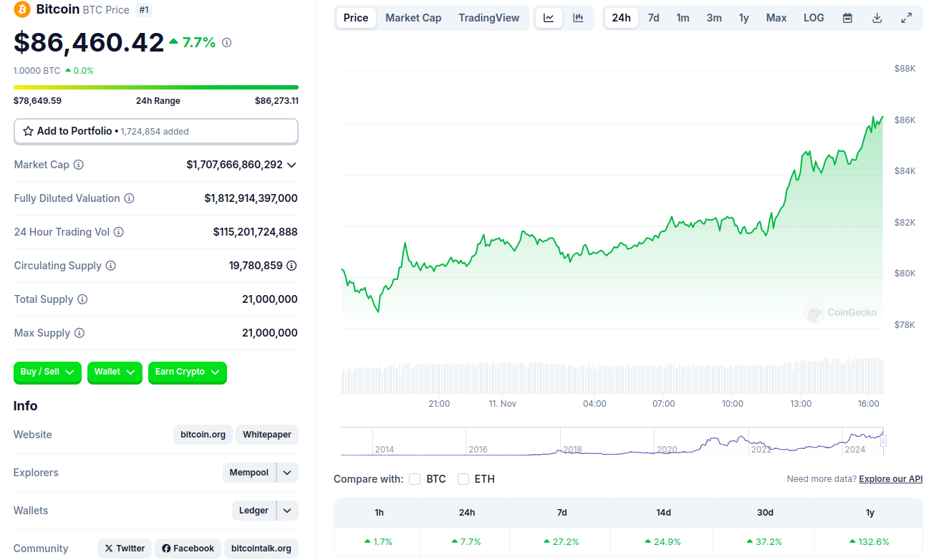Open Max Supply info icon

(79, 333)
